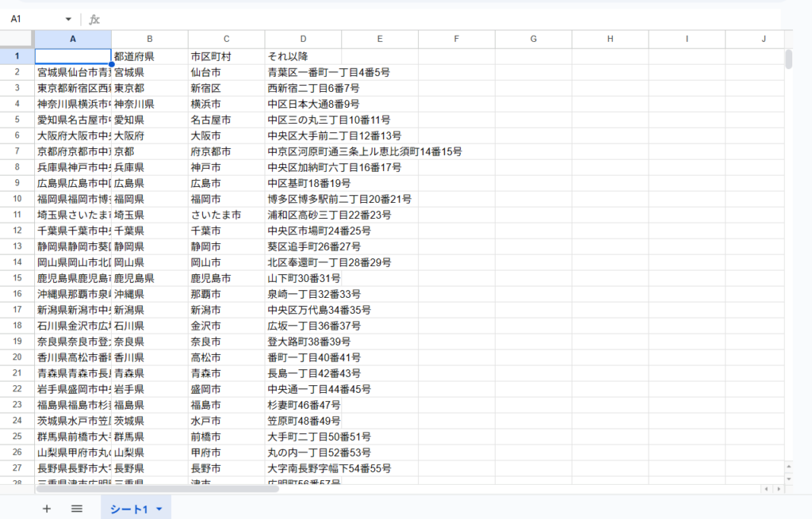The width and height of the screenshot is (812, 519).
Task: Click the horizontal scrollbar thumb
Action: 159,489
